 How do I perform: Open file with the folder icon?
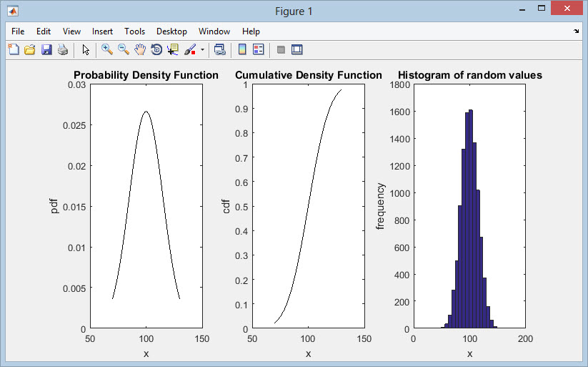pyautogui.click(x=29, y=49)
